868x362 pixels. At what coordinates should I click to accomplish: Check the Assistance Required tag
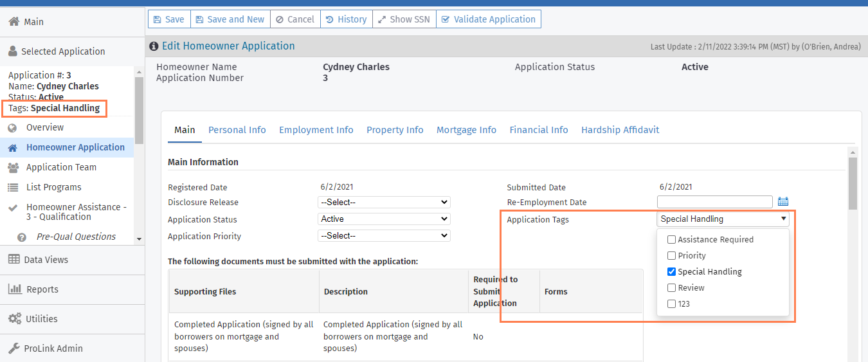[x=671, y=240]
